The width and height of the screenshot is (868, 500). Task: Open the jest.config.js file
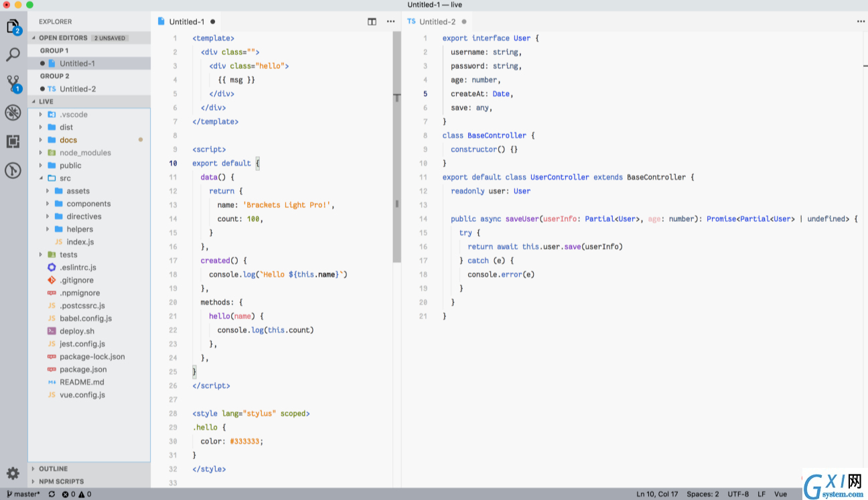[x=89, y=344]
